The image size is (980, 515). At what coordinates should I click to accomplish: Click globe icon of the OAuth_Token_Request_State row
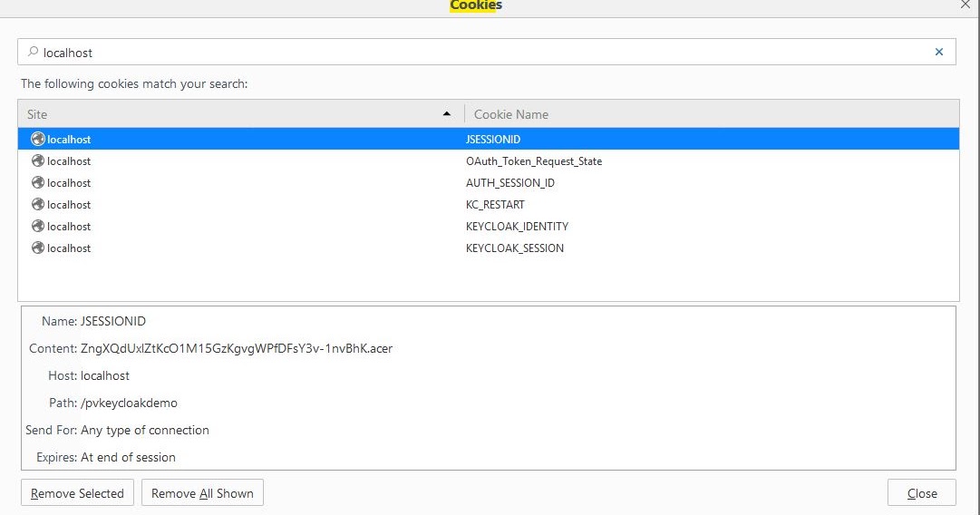(38, 160)
